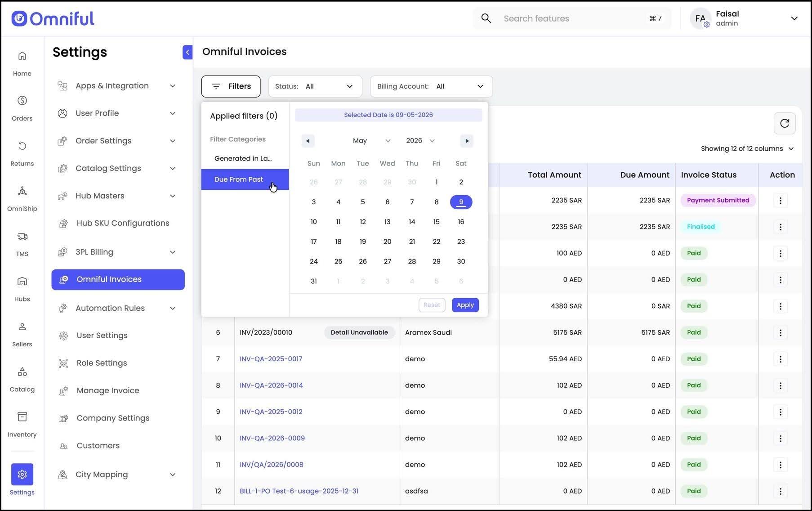Image resolution: width=812 pixels, height=511 pixels.
Task: Open the Hubs warehouse icon
Action: pos(22,282)
